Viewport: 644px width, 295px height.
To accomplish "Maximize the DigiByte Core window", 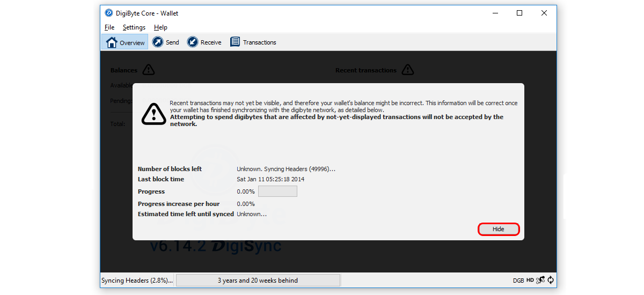I will (519, 13).
